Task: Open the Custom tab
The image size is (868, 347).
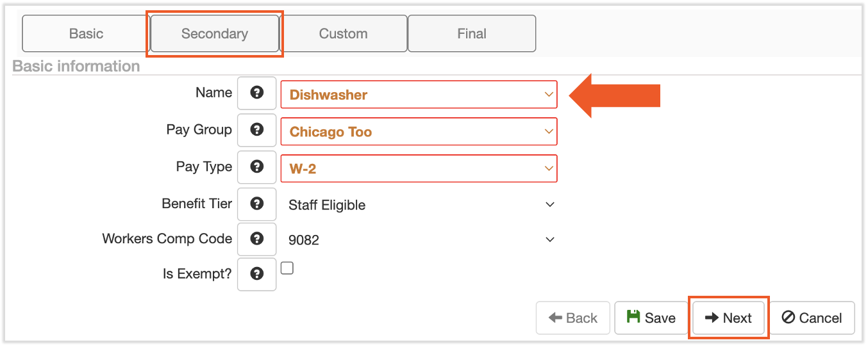Action: click(343, 34)
